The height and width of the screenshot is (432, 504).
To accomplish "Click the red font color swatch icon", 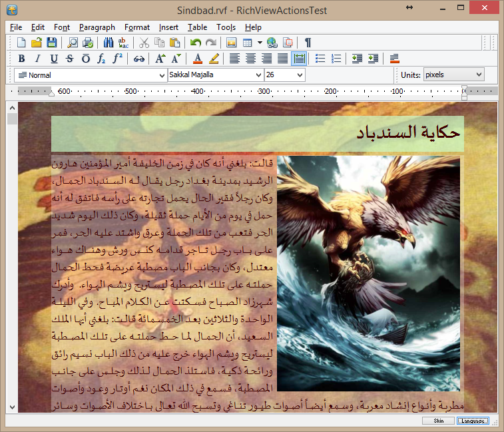I will point(198,59).
